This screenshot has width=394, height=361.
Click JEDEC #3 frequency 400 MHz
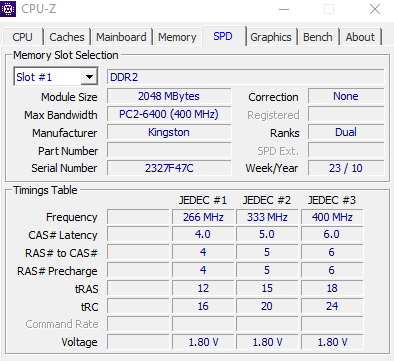click(x=332, y=217)
